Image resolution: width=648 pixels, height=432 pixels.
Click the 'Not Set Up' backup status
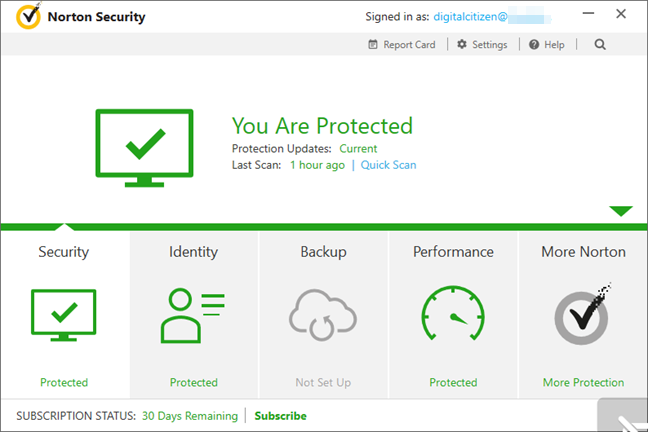(x=323, y=382)
